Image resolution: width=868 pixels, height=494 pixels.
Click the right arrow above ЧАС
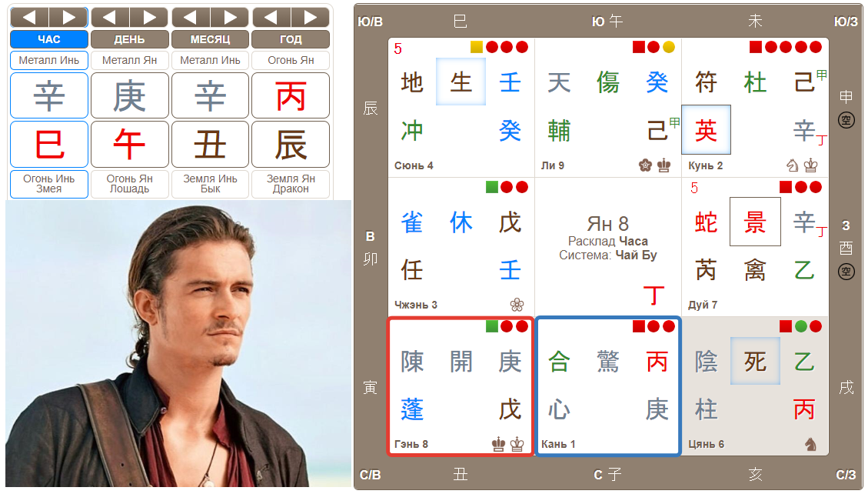point(68,17)
